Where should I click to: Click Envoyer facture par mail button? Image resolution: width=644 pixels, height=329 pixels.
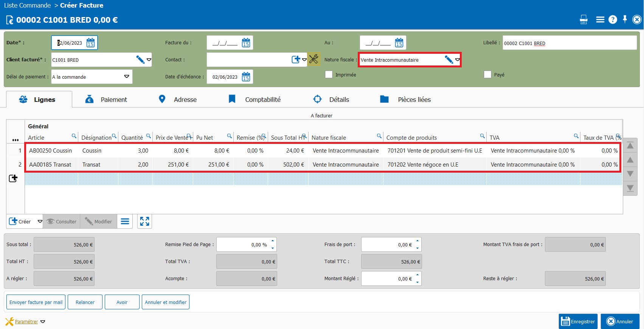tap(36, 302)
